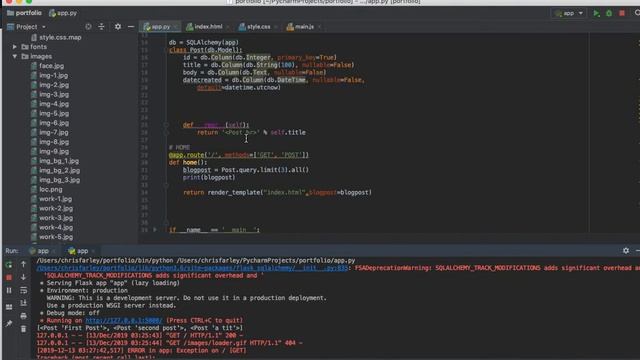Pause output in the Run panel
Screen dimensions: 640x360
9,290
